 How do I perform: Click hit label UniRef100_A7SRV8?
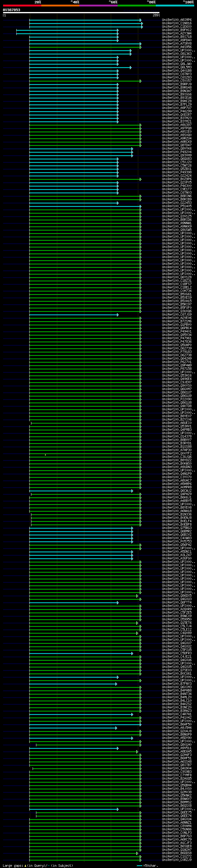[x=177, y=43]
